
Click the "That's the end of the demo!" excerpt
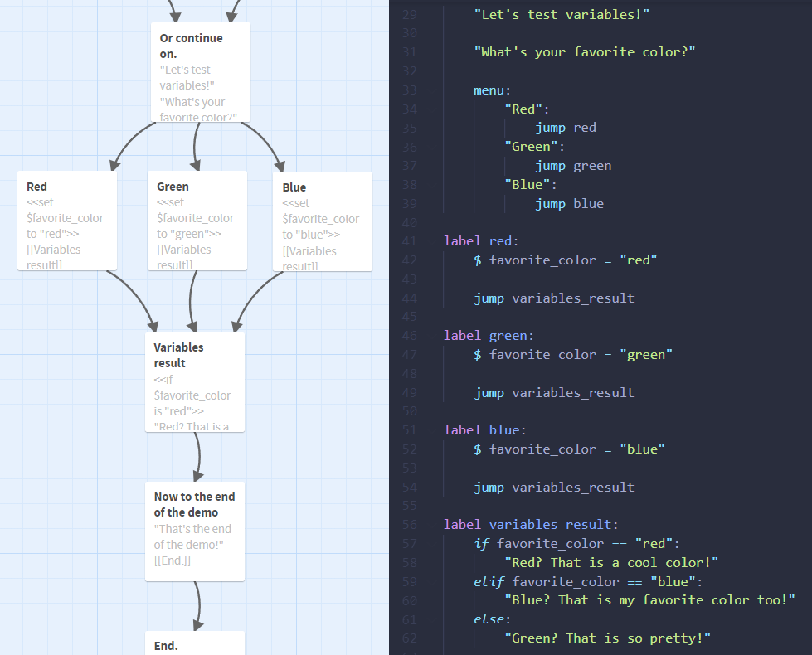pyautogui.click(x=192, y=537)
